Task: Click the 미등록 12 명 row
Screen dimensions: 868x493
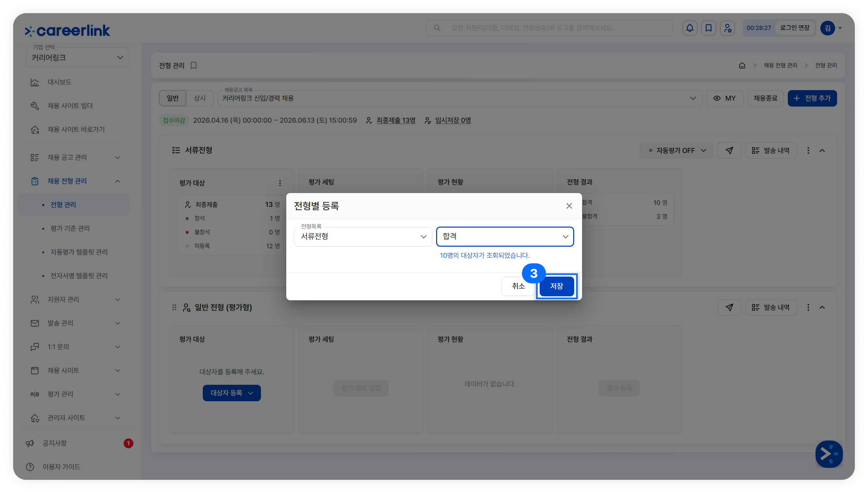Action: pyautogui.click(x=232, y=246)
